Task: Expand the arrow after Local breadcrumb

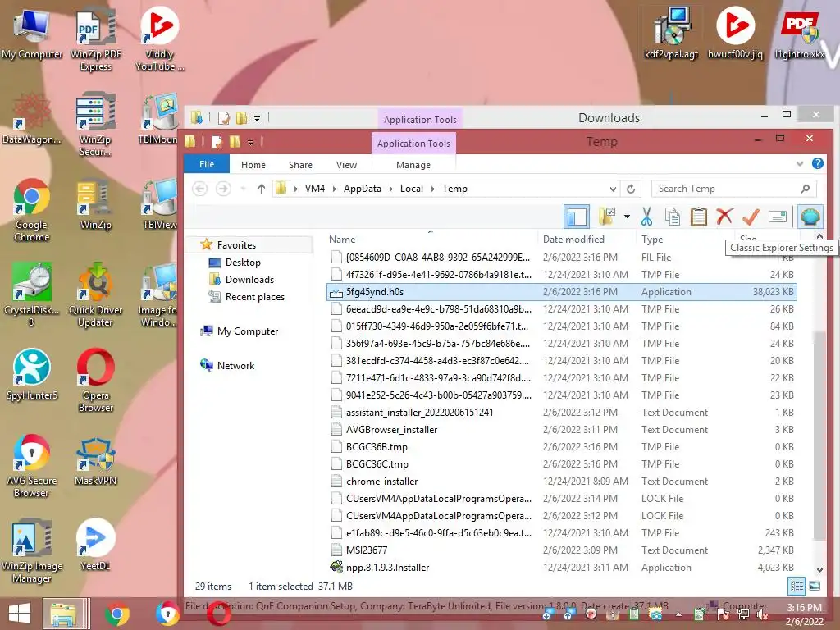Action: click(x=433, y=189)
